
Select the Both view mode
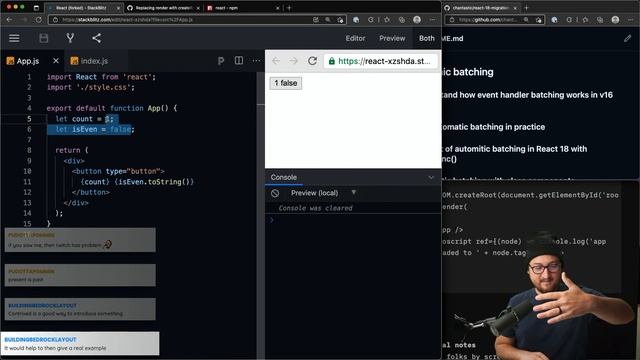[x=427, y=38]
